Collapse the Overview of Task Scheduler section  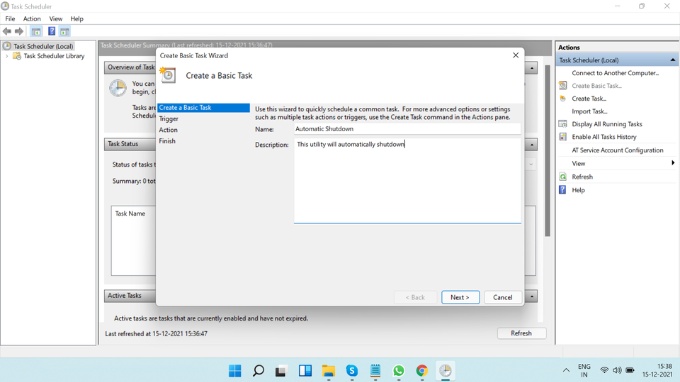point(532,68)
